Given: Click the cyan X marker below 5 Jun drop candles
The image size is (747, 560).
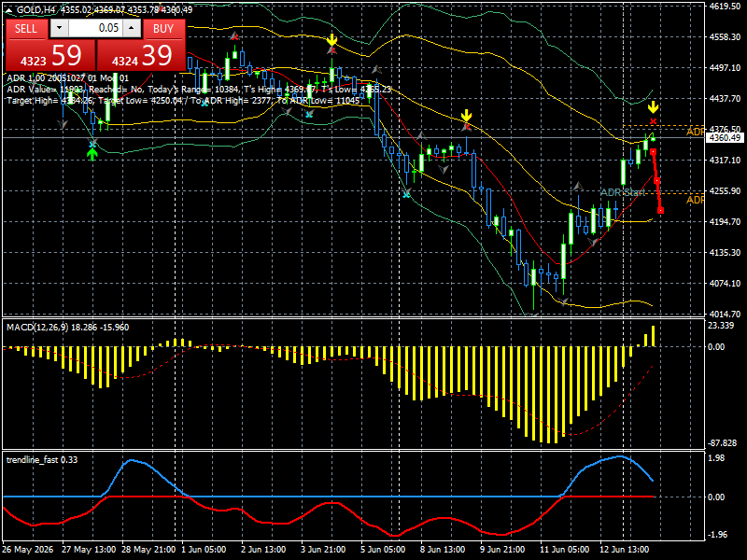Looking at the screenshot, I should pos(406,193).
